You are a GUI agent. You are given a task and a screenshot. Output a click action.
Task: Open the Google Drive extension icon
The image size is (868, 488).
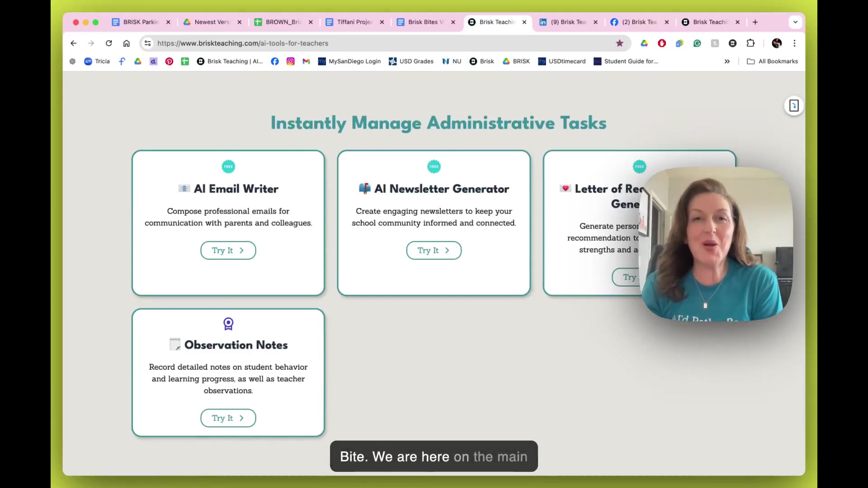[x=644, y=43]
